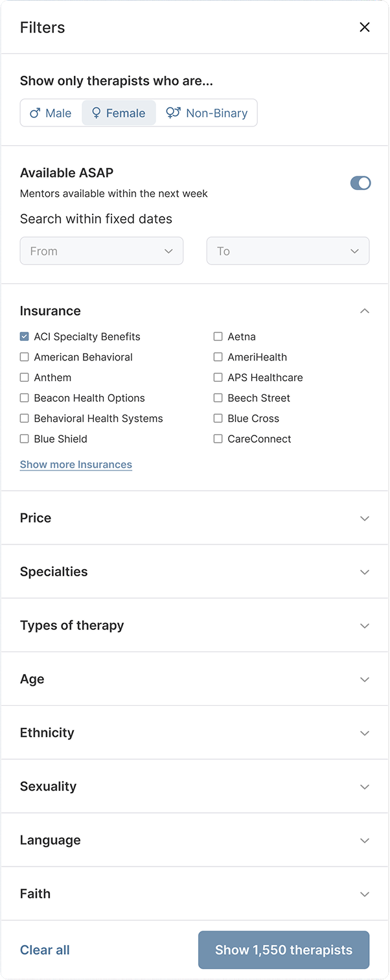Screen dimensions: 390x980
Task: Select the Male gender option
Action: (51, 113)
